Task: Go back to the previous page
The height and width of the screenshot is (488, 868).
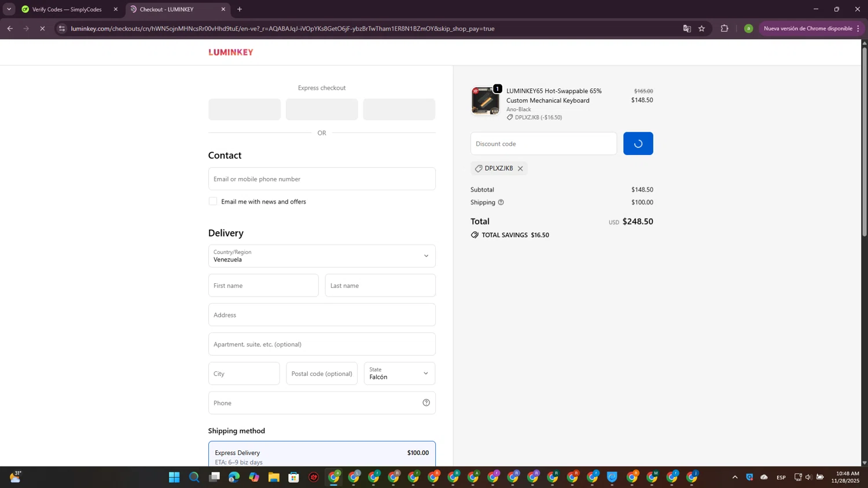Action: pos(10,28)
